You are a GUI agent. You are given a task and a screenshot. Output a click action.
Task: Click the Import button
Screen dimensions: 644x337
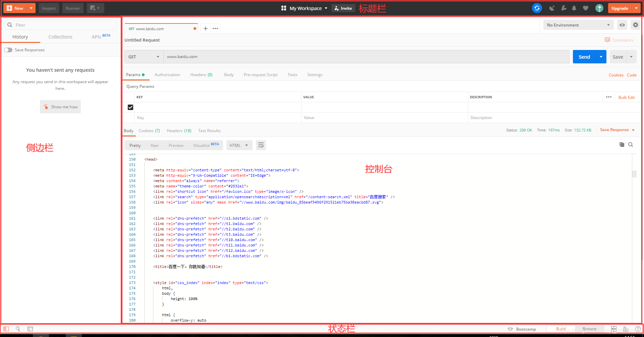(x=49, y=8)
